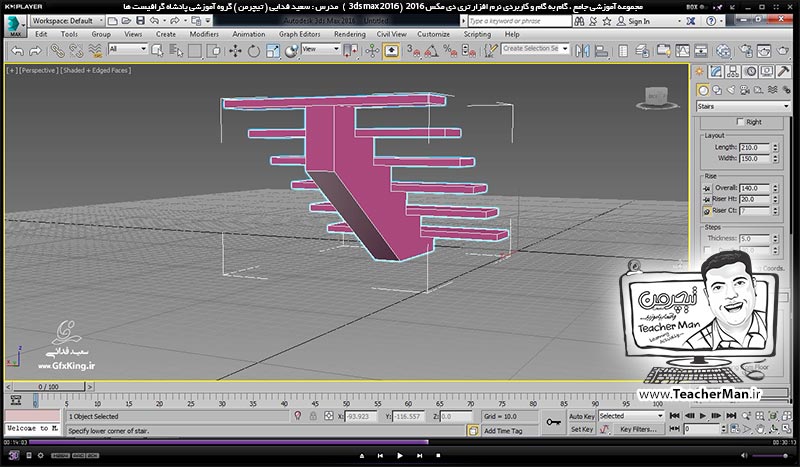Open the All selection filter dropdown
Viewport: 800px width, 467px height.
128,49
